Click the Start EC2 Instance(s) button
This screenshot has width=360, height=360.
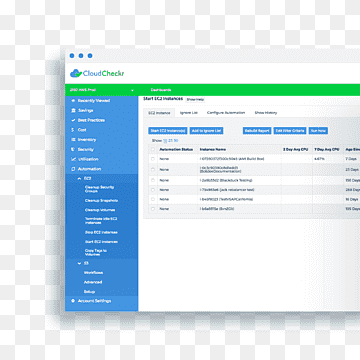point(168,131)
